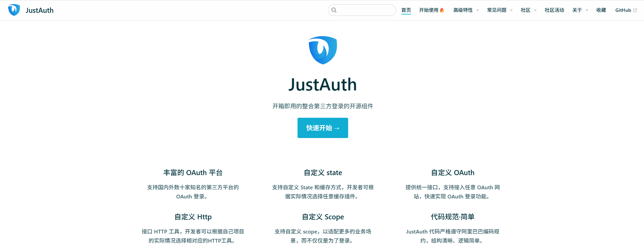Click the 丰富的 OAuth 平台 heading
The height and width of the screenshot is (249, 644).
tap(193, 173)
